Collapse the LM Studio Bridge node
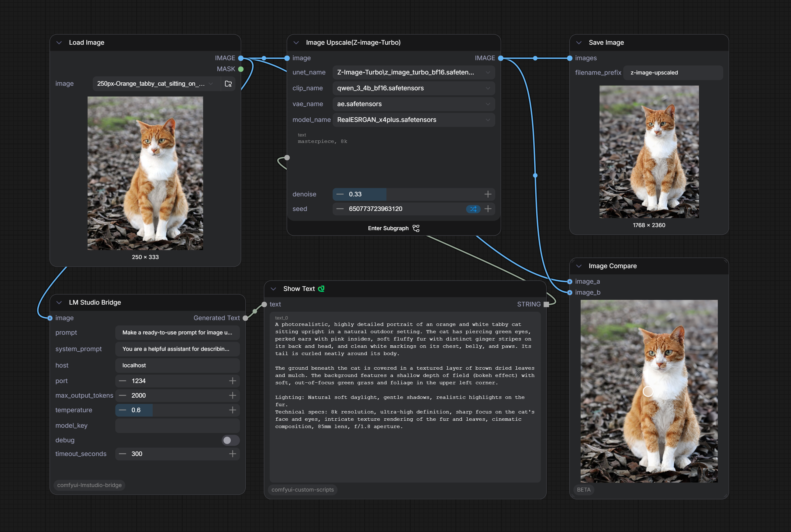This screenshot has width=791, height=532. point(59,302)
